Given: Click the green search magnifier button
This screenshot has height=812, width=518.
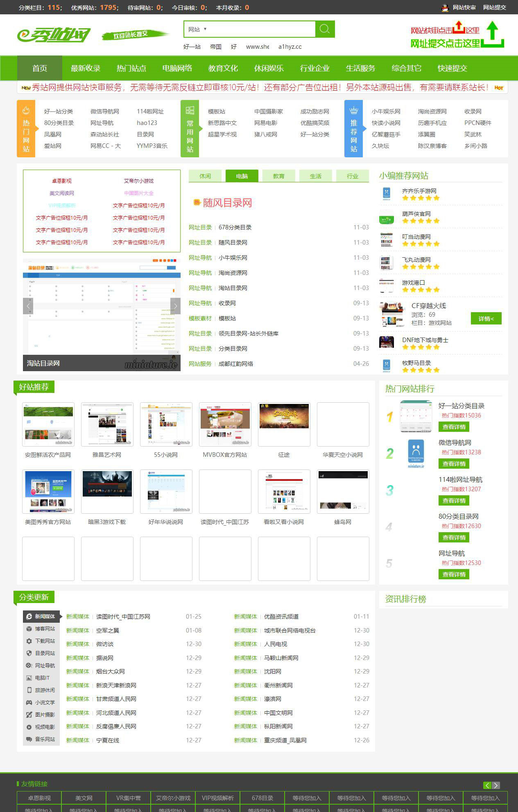Looking at the screenshot, I should [x=325, y=29].
